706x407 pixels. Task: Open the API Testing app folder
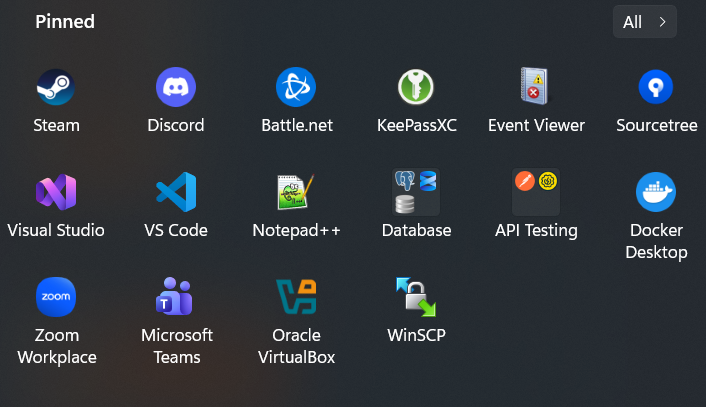point(536,192)
